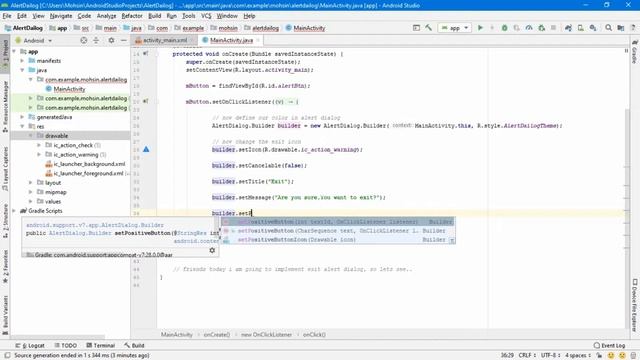640x360 pixels.
Task: Open the TODO tool window
Action: click(x=66, y=345)
